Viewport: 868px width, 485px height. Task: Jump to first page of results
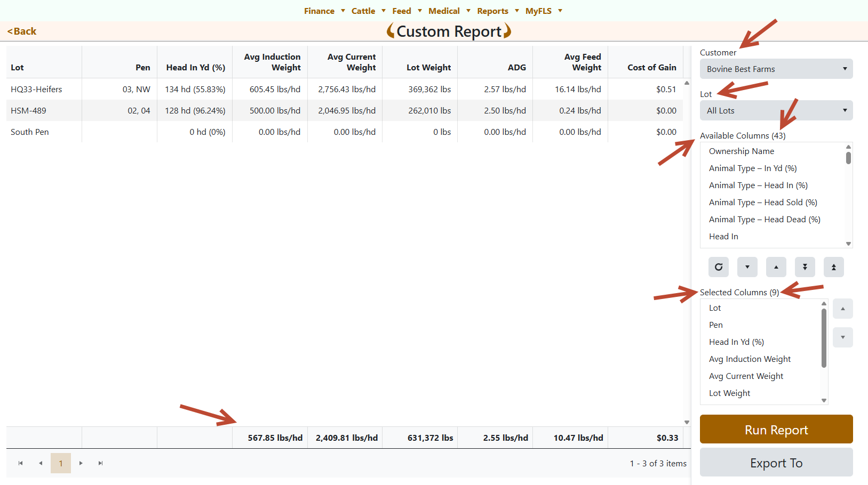tap(21, 463)
